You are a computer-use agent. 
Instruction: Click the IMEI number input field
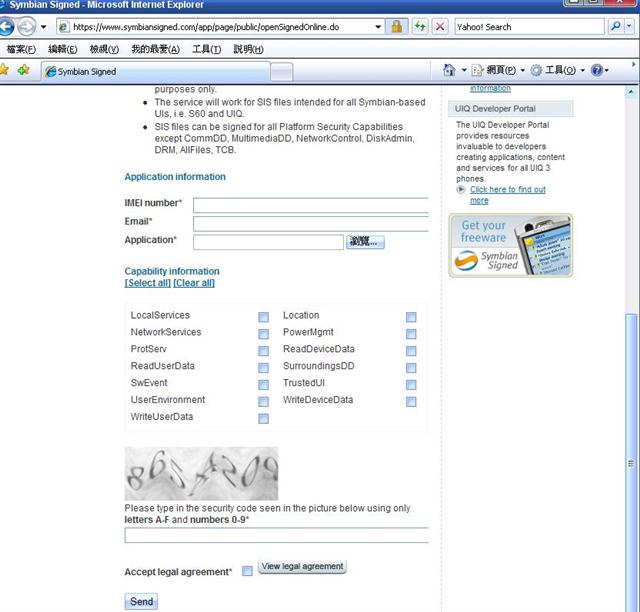click(311, 205)
